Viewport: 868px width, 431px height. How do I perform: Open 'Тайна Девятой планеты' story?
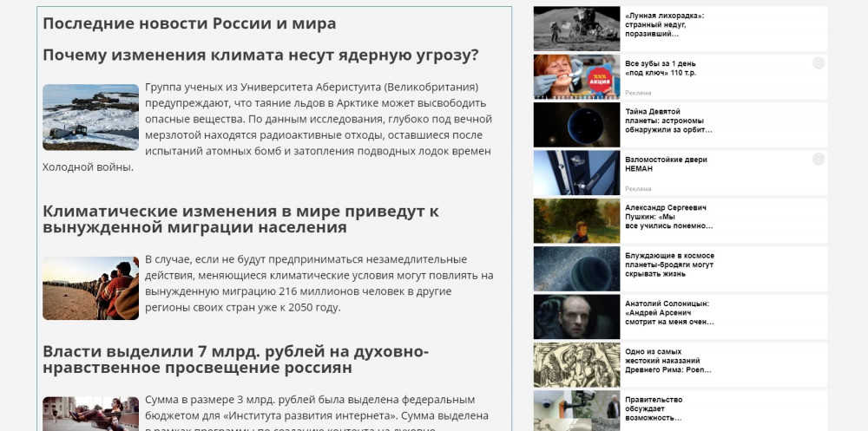coord(668,121)
